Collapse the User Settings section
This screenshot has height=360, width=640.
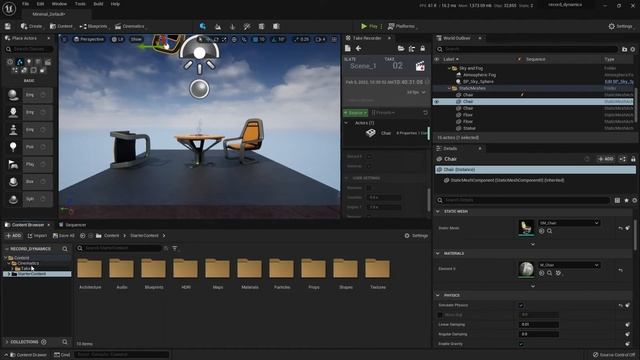(x=347, y=178)
